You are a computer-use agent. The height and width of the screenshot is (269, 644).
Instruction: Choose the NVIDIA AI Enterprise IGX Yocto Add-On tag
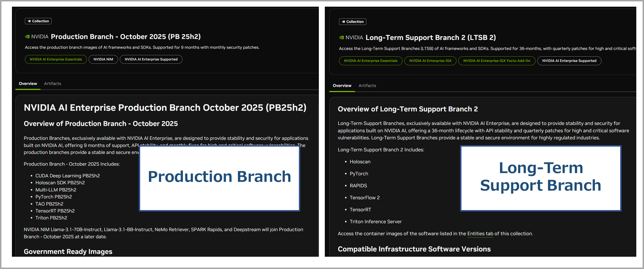coord(496,61)
